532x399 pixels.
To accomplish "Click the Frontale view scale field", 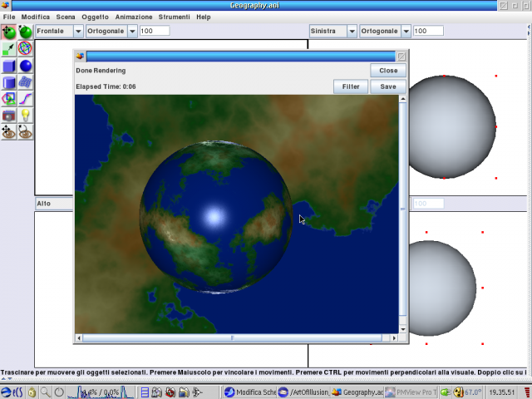I will [155, 31].
